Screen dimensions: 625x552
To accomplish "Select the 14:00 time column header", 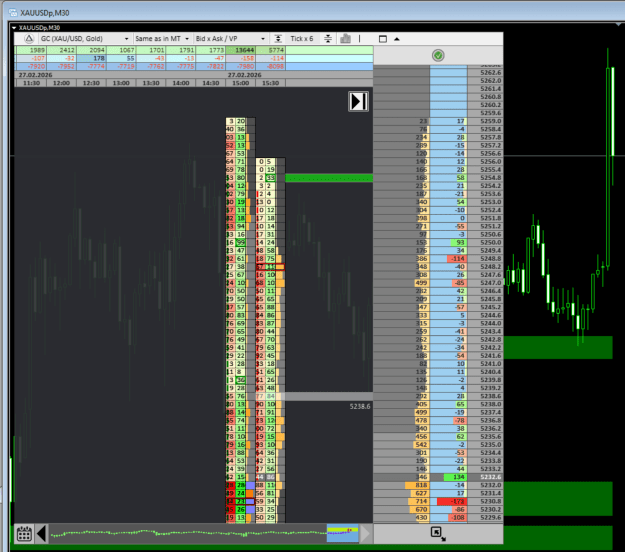I will click(x=181, y=83).
